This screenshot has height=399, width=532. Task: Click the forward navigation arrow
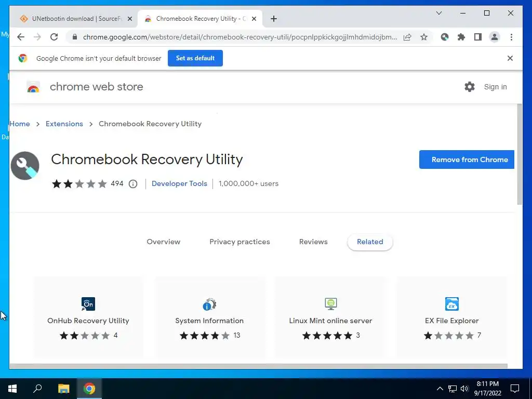(37, 37)
